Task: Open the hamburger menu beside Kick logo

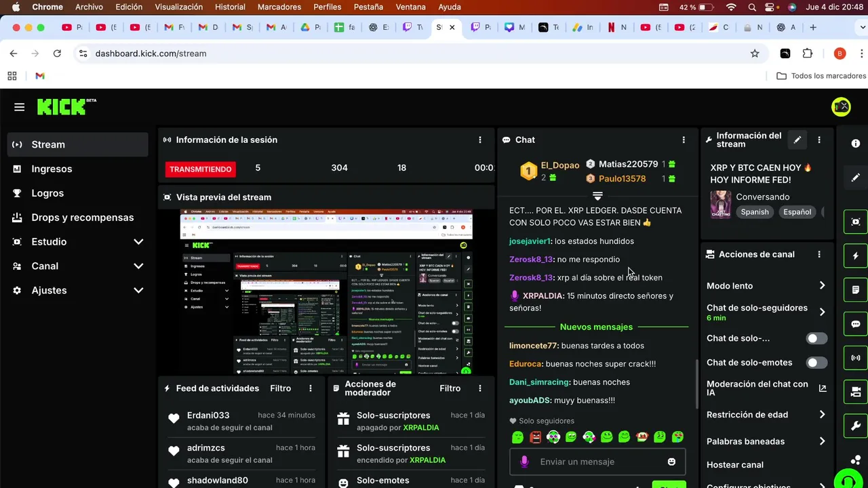Action: point(19,107)
